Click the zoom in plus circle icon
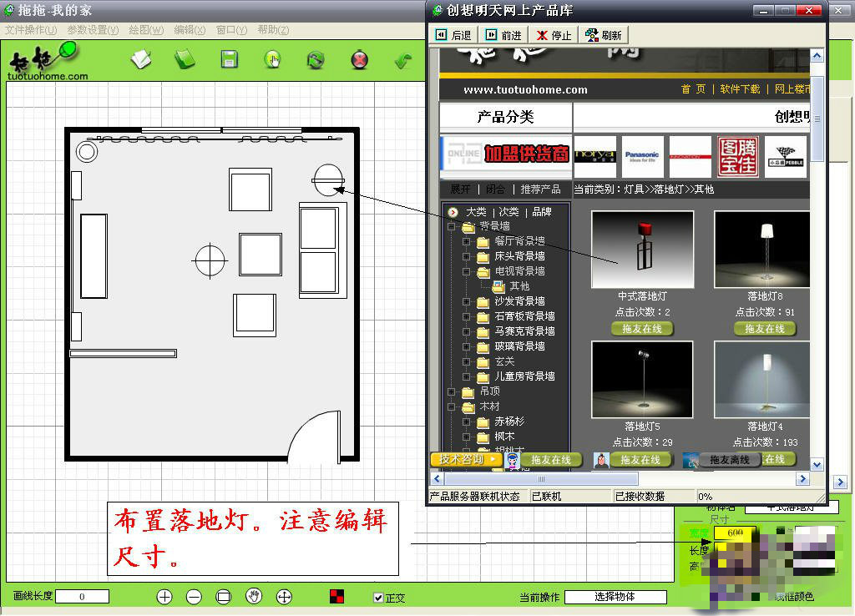The height and width of the screenshot is (616, 855). [x=164, y=597]
